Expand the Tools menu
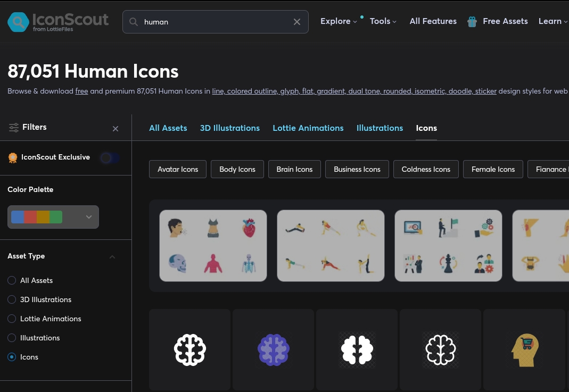The image size is (569, 392). pyautogui.click(x=383, y=21)
